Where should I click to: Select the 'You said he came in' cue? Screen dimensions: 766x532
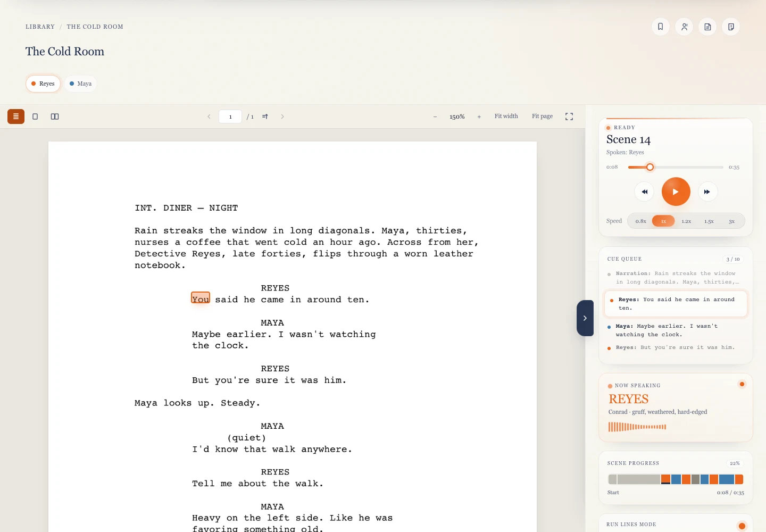pyautogui.click(x=676, y=304)
